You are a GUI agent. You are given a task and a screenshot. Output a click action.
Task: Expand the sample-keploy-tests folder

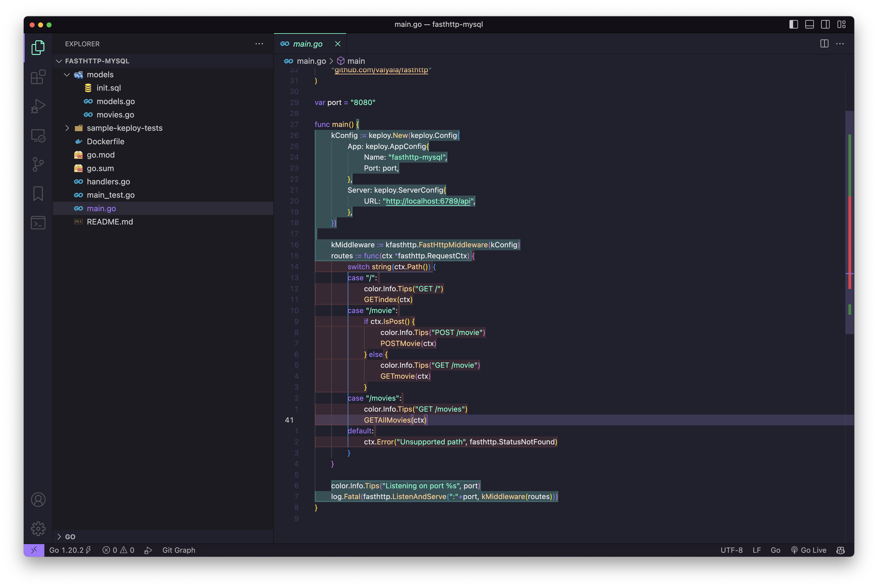pyautogui.click(x=163, y=128)
